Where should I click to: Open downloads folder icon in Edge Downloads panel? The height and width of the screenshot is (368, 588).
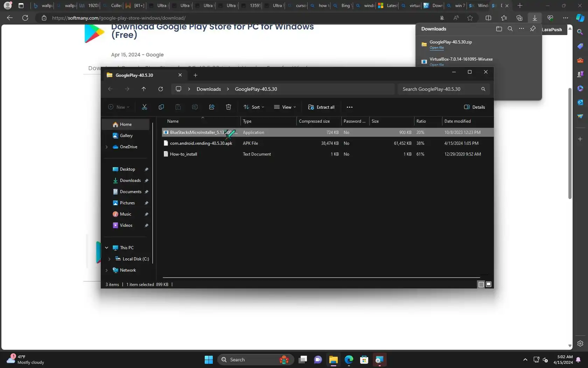[499, 29]
